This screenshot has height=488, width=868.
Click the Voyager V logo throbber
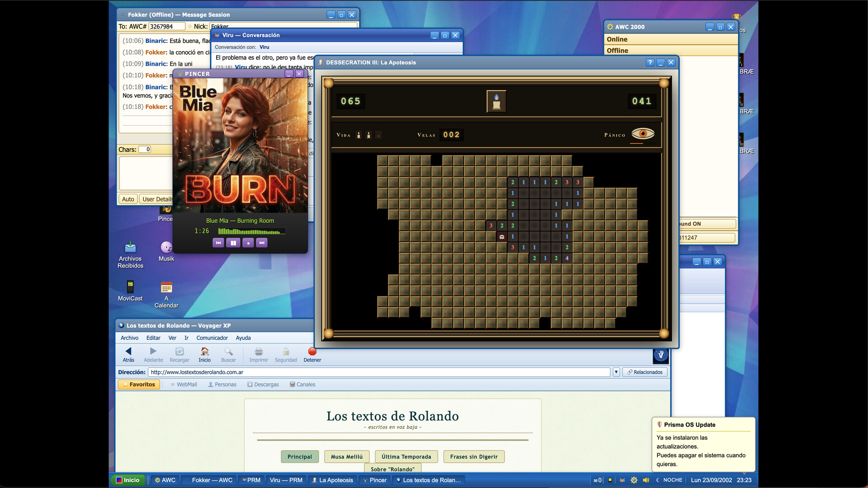(x=660, y=356)
